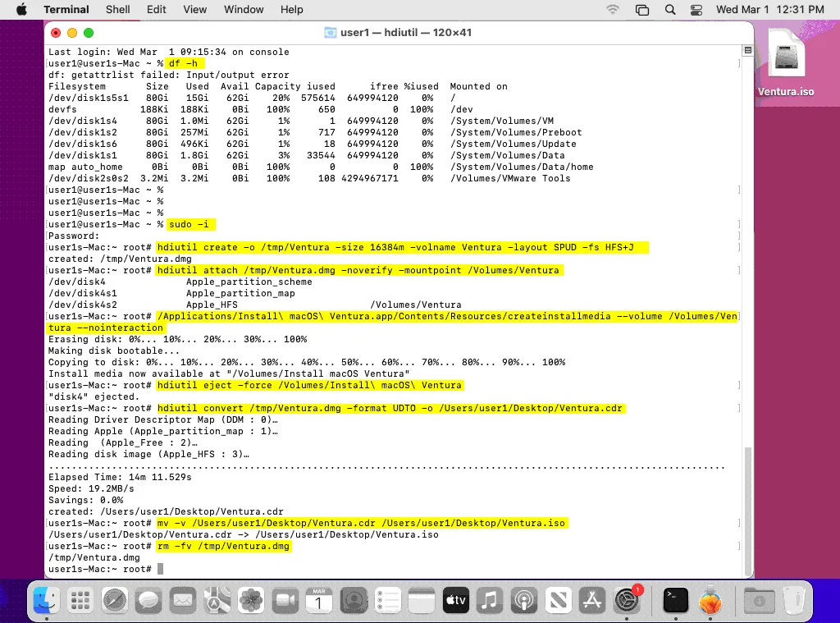Open the Shell menu
Viewport: 840px width, 623px height.
click(118, 10)
